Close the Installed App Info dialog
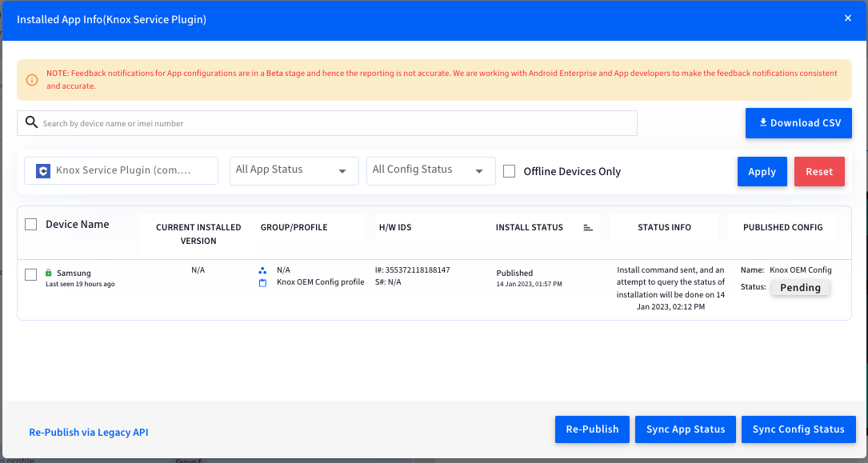 pos(847,18)
